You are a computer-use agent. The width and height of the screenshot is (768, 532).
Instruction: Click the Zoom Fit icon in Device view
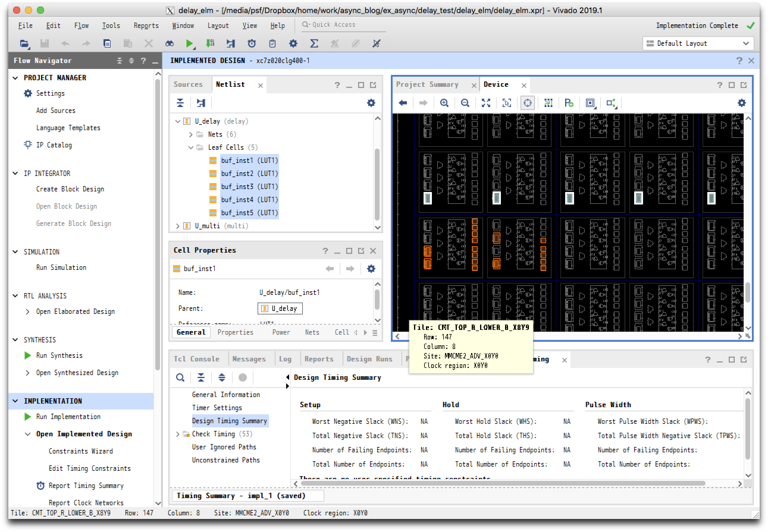[486, 103]
